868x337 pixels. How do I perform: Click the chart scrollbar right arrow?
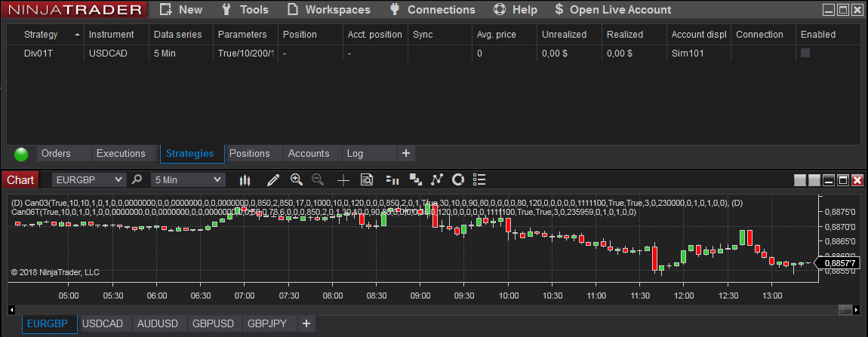point(857,309)
